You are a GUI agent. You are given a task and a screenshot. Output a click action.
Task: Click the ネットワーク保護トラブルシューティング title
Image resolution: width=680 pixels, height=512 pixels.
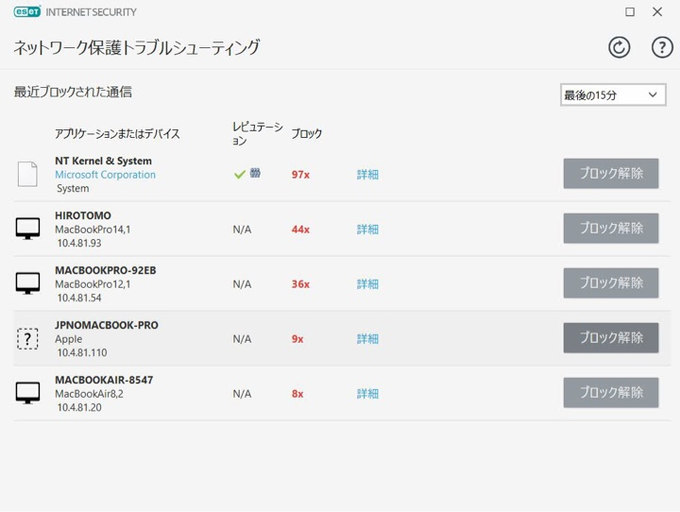click(137, 47)
